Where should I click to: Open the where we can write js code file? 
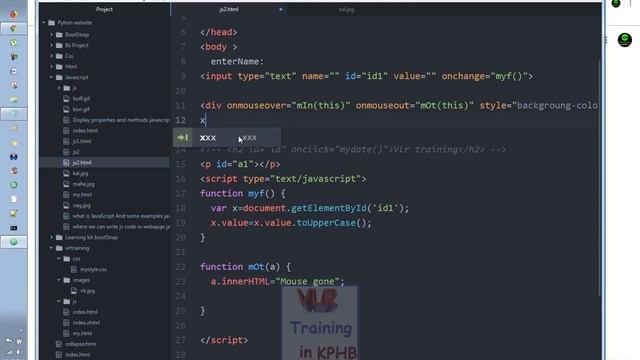[121, 227]
